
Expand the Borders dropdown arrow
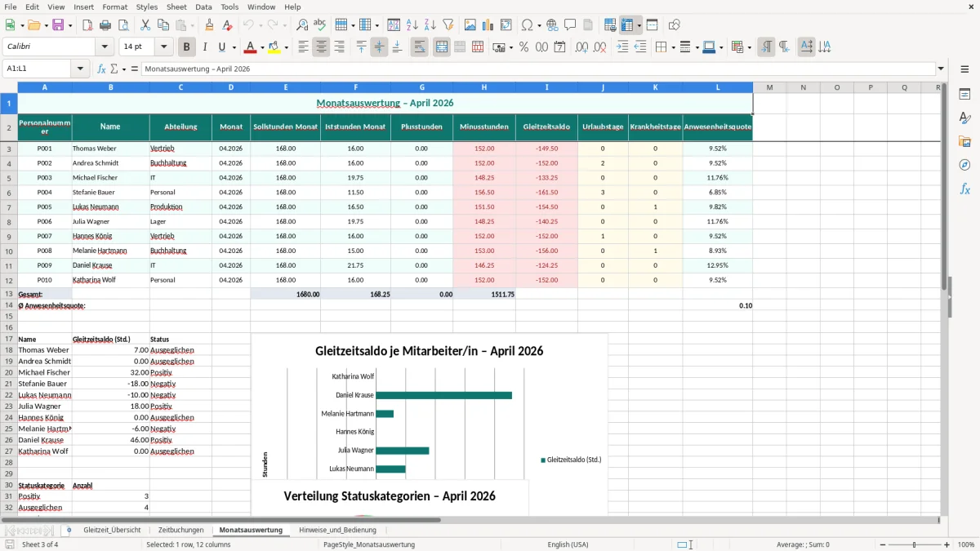pos(672,47)
